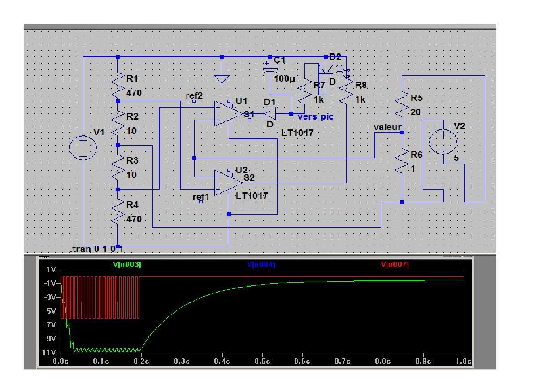Select the .tran 0 1 0 1 directive

coord(96,249)
